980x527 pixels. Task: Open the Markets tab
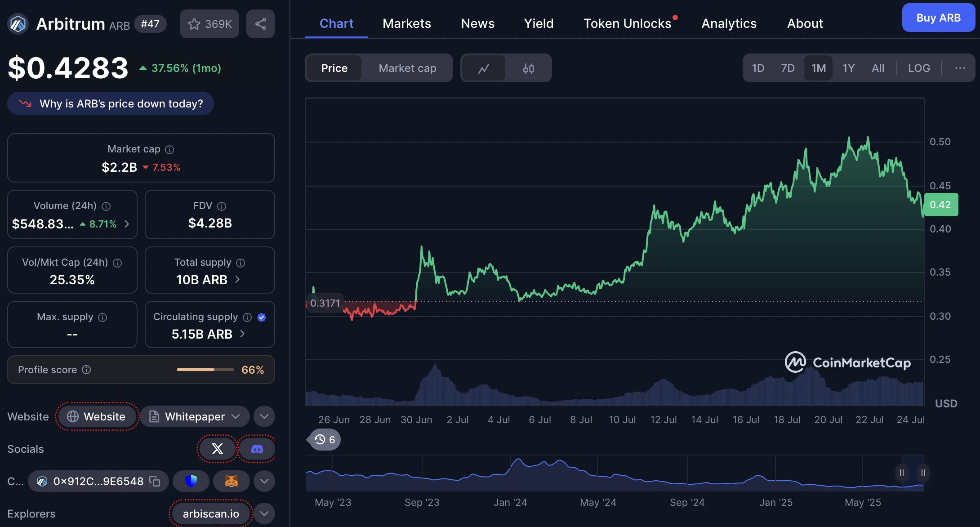coord(407,23)
